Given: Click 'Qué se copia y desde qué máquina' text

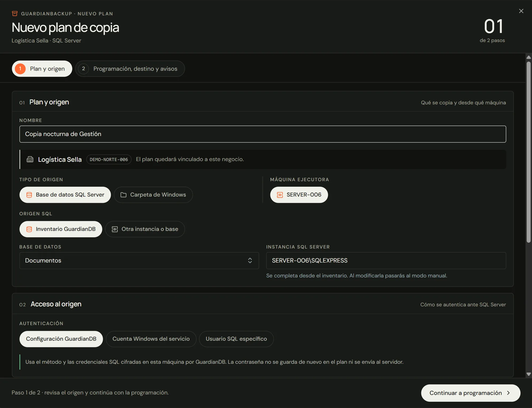Looking at the screenshot, I should click(x=463, y=102).
